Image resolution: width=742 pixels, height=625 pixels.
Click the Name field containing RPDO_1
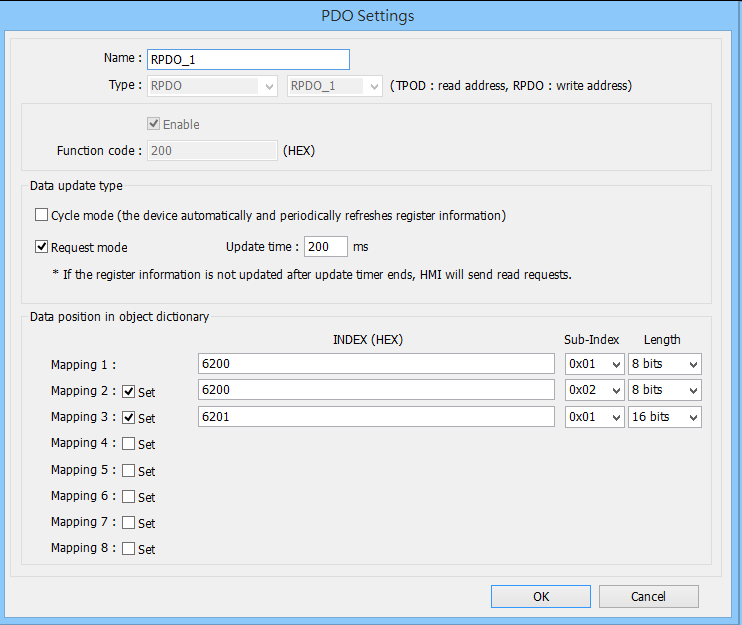(248, 60)
